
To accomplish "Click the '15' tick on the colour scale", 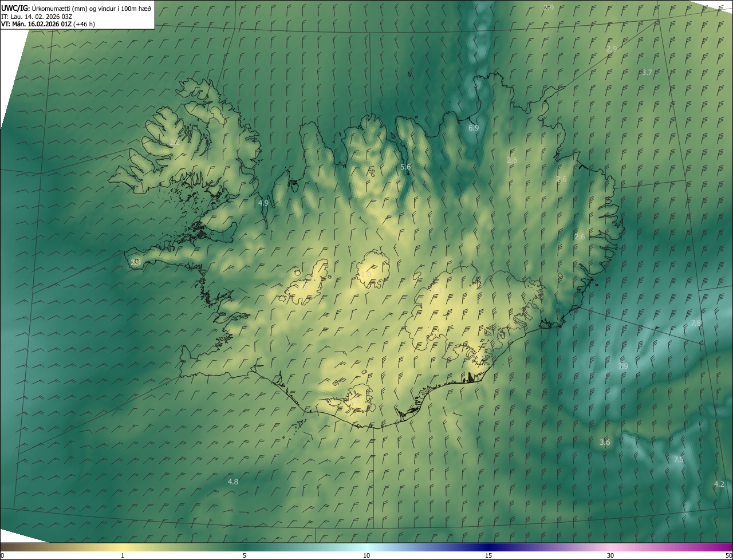I will (x=488, y=555).
